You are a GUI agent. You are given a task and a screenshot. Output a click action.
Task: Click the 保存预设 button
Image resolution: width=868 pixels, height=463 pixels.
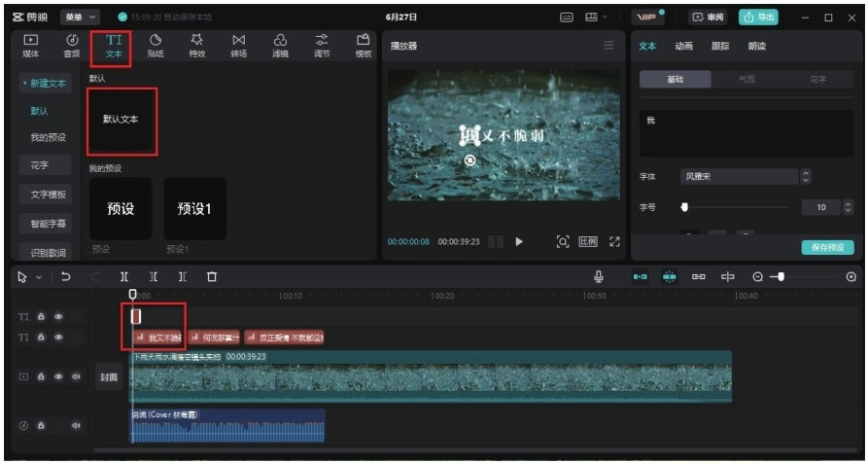tap(827, 248)
